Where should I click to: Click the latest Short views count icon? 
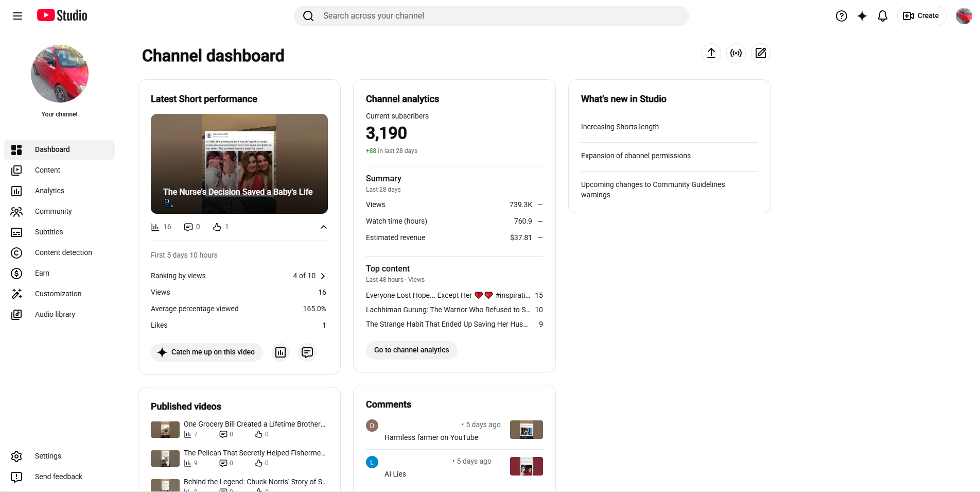point(155,227)
